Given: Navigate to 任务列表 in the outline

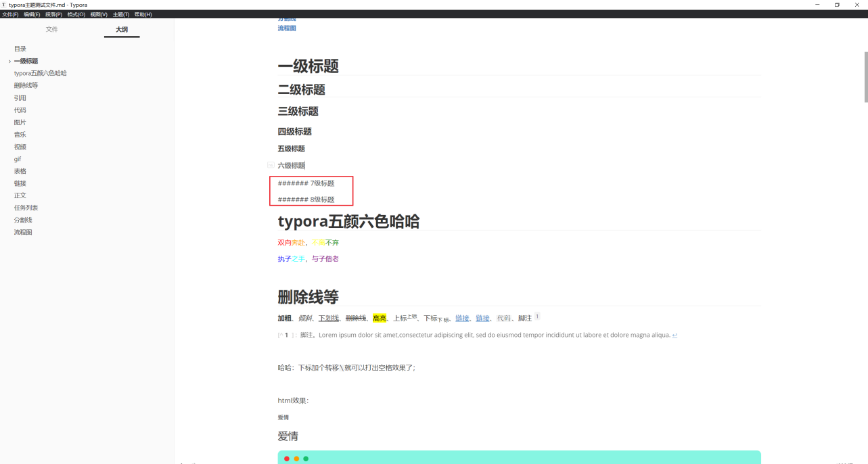Looking at the screenshot, I should click(x=26, y=208).
